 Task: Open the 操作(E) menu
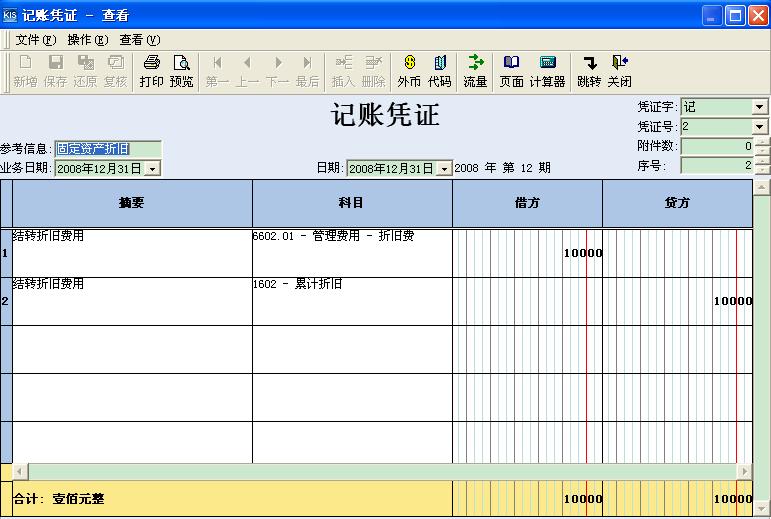pos(88,40)
